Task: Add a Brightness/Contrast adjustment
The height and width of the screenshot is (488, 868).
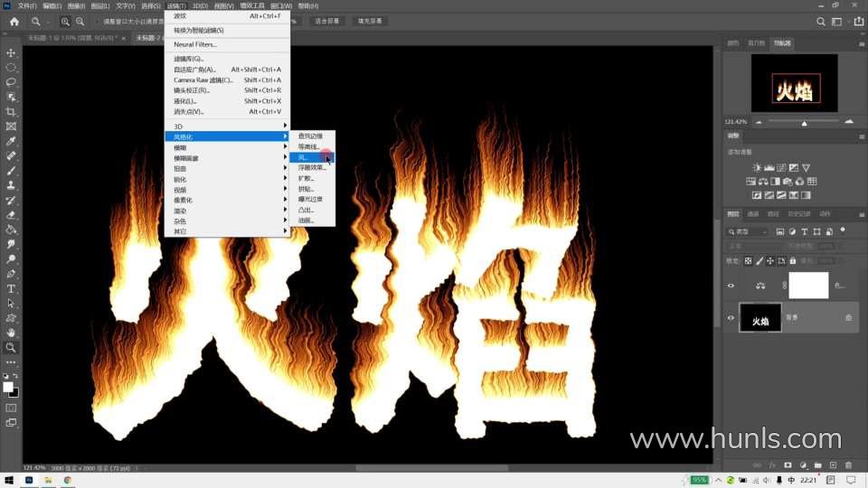Action: pyautogui.click(x=757, y=168)
